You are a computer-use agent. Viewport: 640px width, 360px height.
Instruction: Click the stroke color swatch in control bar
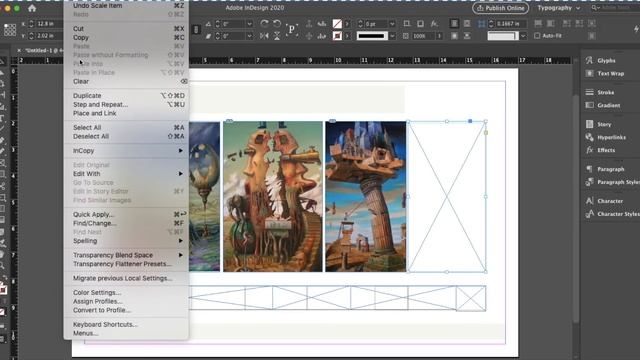(337, 36)
